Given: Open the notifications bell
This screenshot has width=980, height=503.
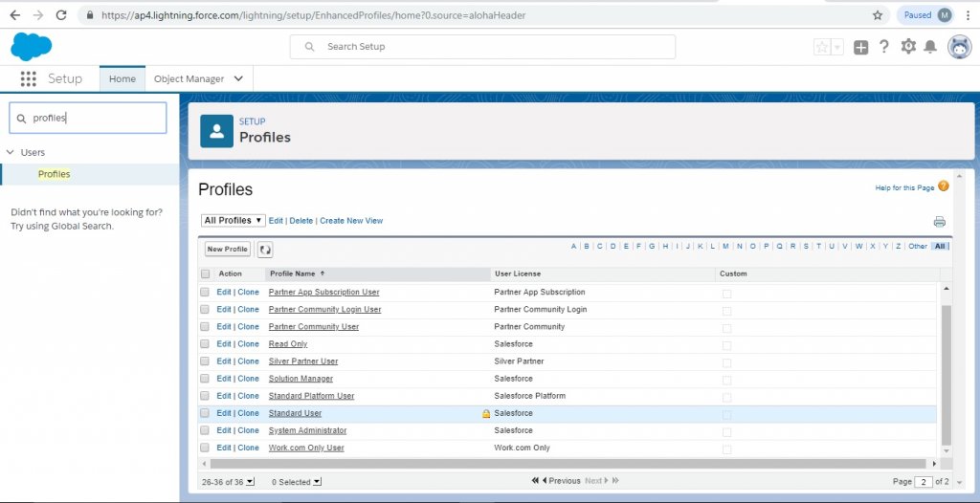Looking at the screenshot, I should click(930, 47).
